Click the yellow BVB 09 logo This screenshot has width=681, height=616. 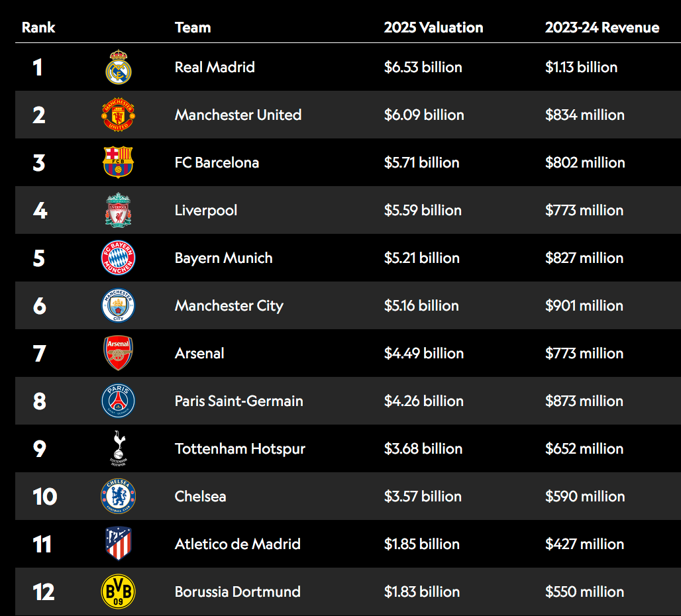tap(118, 591)
